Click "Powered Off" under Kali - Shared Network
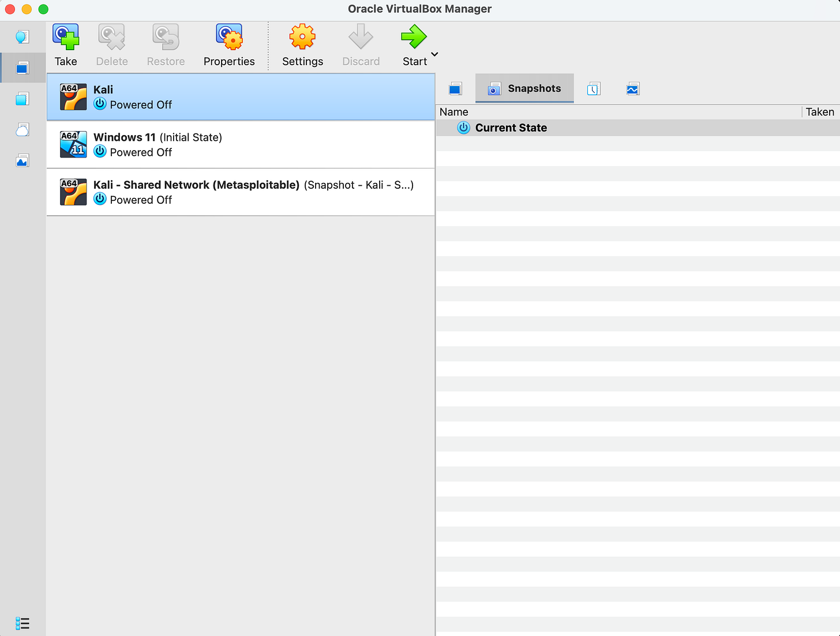 tap(141, 200)
